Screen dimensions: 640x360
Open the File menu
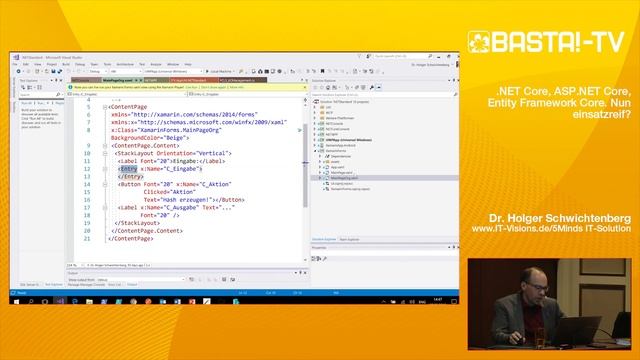click(15, 64)
